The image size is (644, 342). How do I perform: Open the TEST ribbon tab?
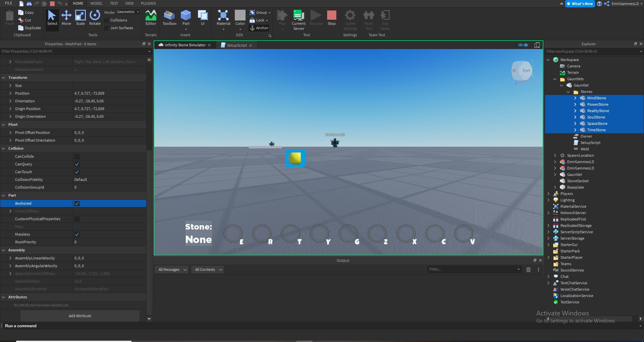pos(114,3)
